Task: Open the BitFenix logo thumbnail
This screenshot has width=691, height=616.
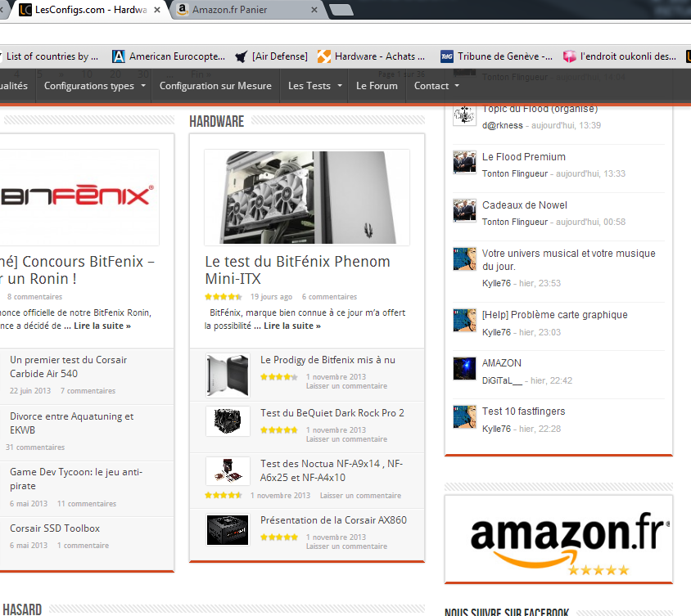Action: [x=79, y=197]
